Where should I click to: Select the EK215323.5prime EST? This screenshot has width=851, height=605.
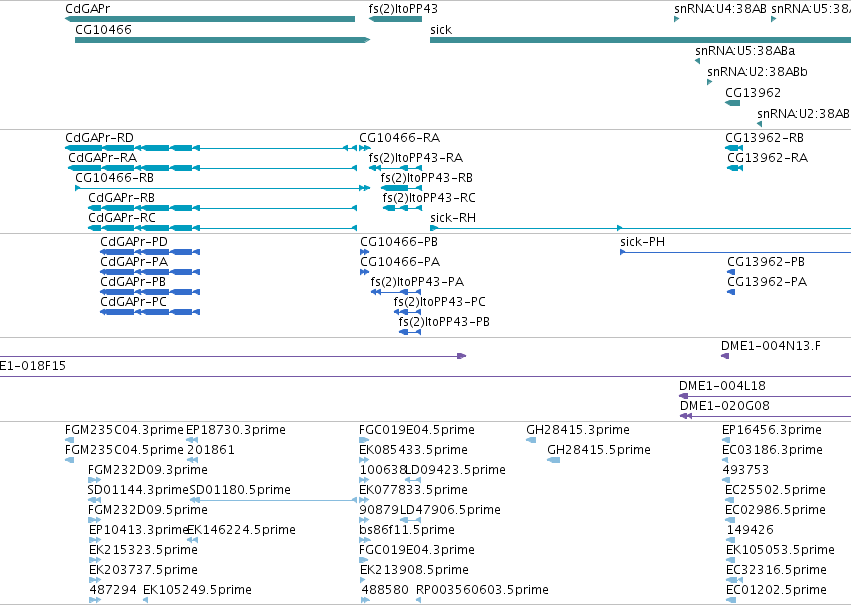pos(94,561)
